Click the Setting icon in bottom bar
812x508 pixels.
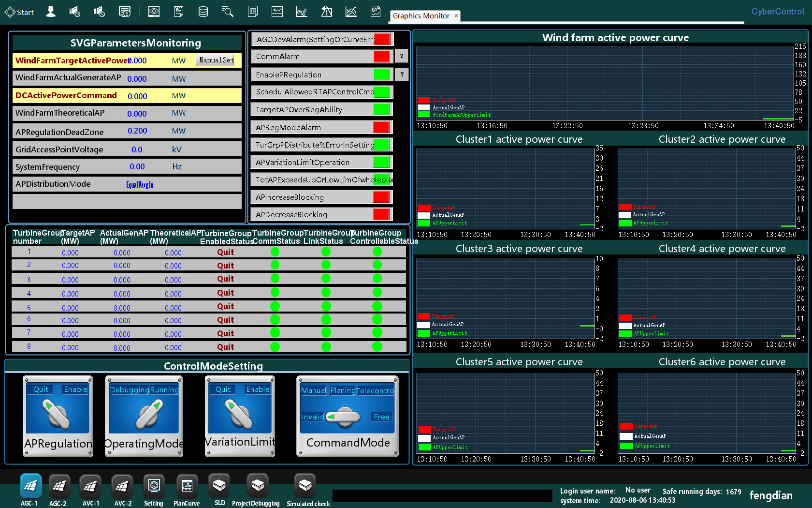tap(154, 486)
